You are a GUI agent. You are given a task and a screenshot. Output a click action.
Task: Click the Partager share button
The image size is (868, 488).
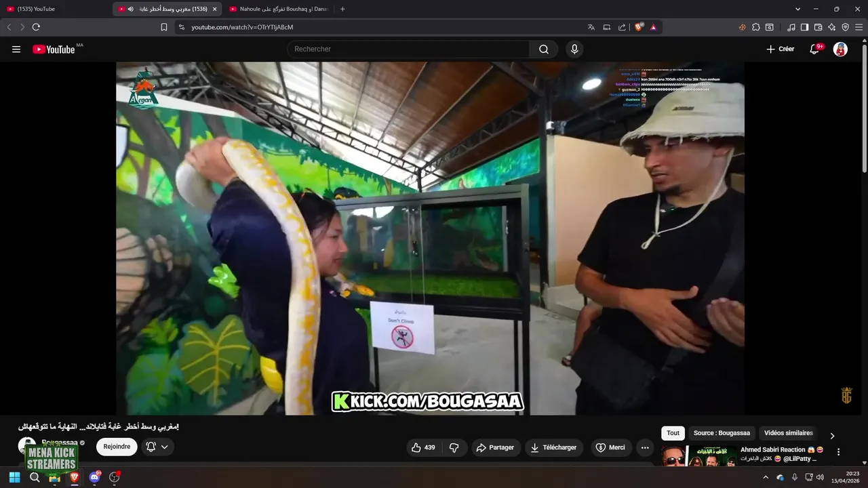point(496,447)
